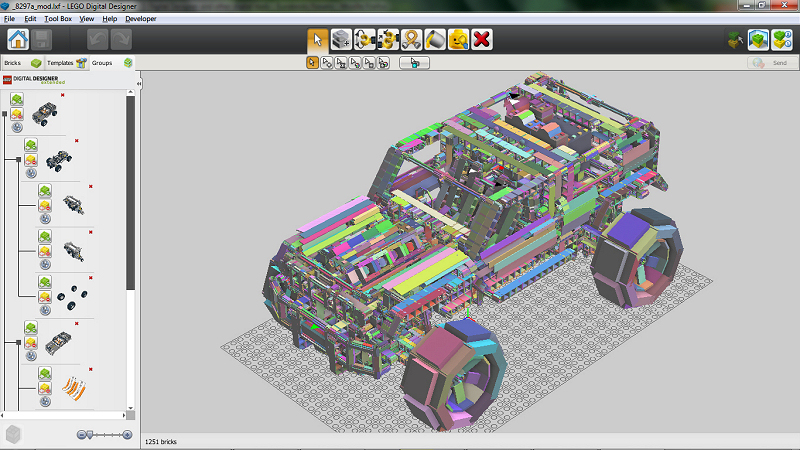Select the Clone brick tool
Viewport: 800px width, 450px height.
tap(341, 39)
